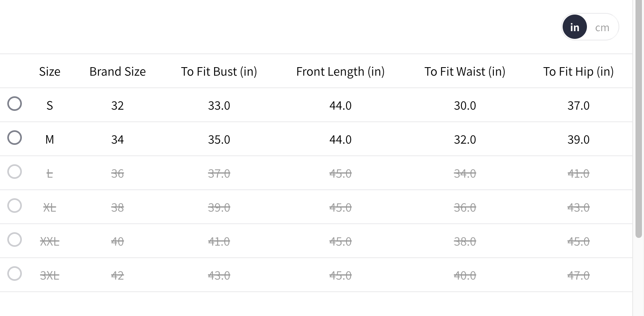644x316 pixels.
Task: Click the disabled XXL size radio button
Action: 15,240
